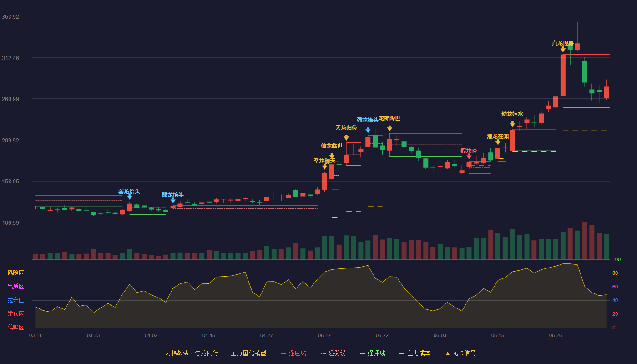637x364 pixels.
Task: Click the 03-23 date label
Action: [93, 335]
